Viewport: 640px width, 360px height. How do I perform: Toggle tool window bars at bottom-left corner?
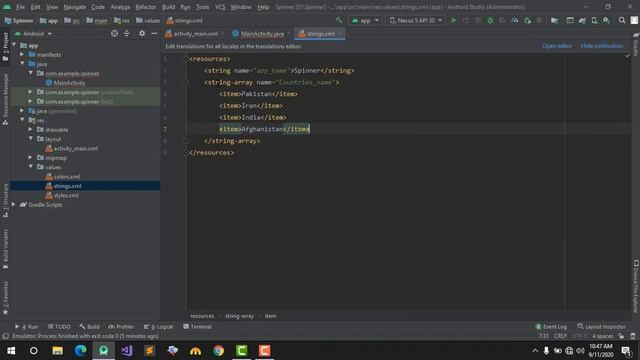click(x=5, y=336)
